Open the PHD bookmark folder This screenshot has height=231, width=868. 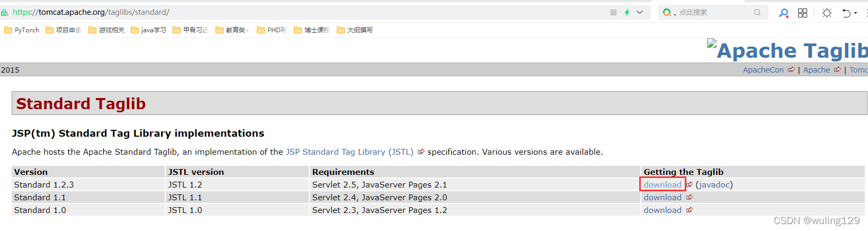272,30
